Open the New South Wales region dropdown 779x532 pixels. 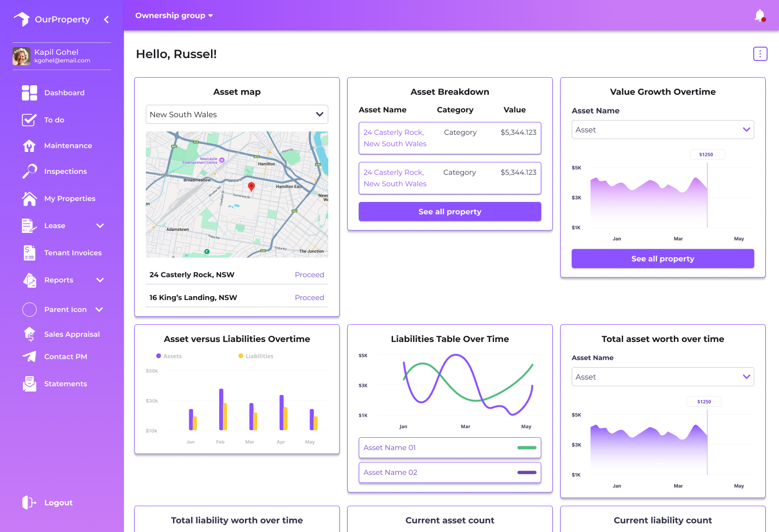click(x=237, y=114)
